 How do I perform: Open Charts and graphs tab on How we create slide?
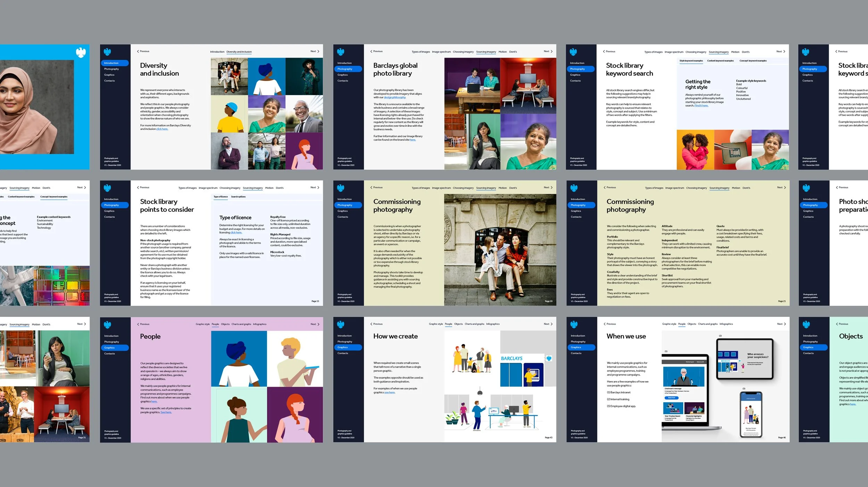pyautogui.click(x=474, y=324)
